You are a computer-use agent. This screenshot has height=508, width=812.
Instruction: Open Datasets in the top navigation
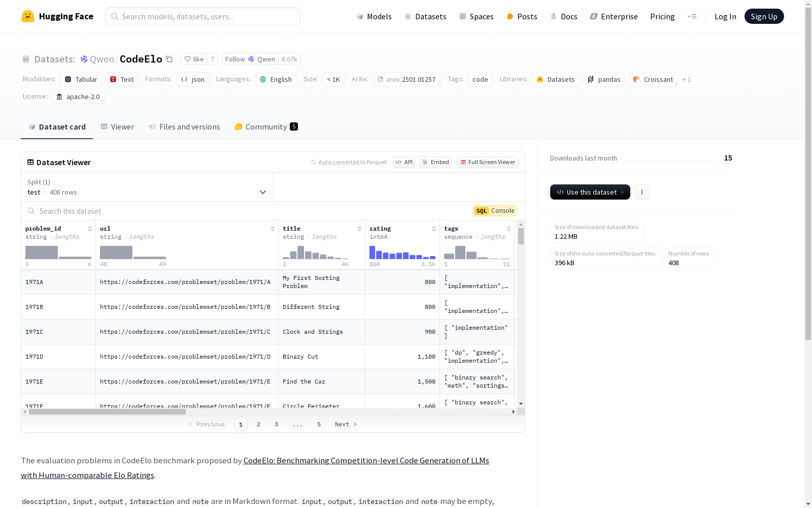(x=425, y=16)
